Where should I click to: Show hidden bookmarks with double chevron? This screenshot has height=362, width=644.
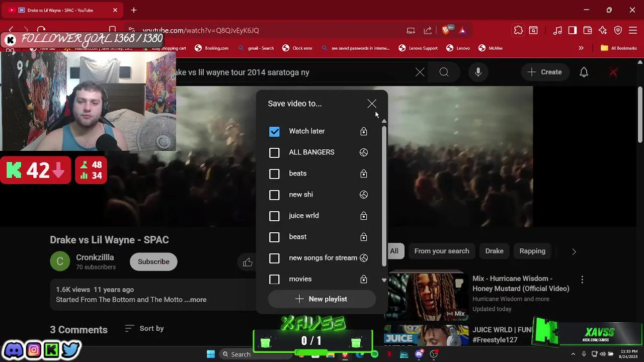click(581, 48)
